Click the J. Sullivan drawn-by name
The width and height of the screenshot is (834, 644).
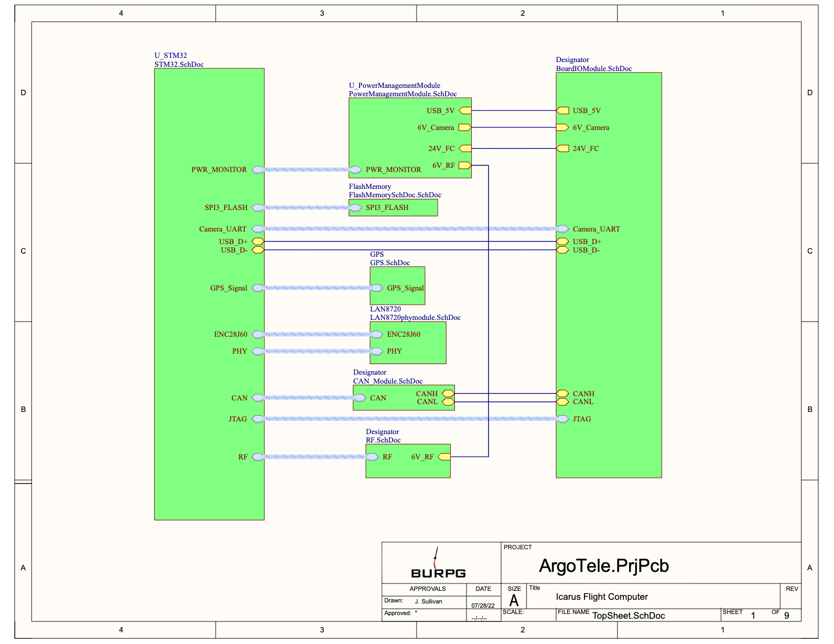[x=429, y=601]
